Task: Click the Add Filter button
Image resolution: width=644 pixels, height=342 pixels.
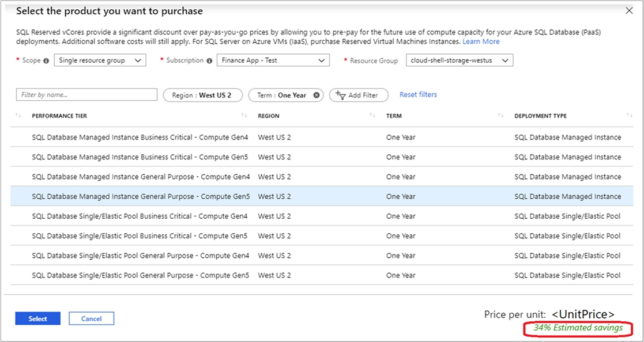Action: [359, 96]
